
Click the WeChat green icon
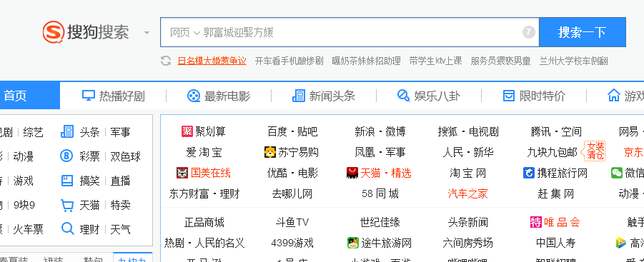pos(617,173)
